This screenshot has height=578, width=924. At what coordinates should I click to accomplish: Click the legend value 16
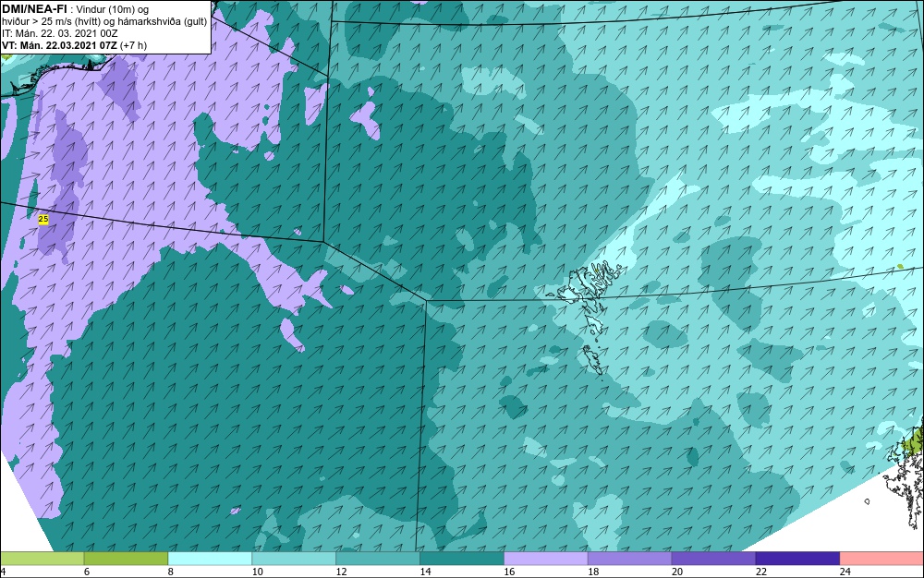509,572
